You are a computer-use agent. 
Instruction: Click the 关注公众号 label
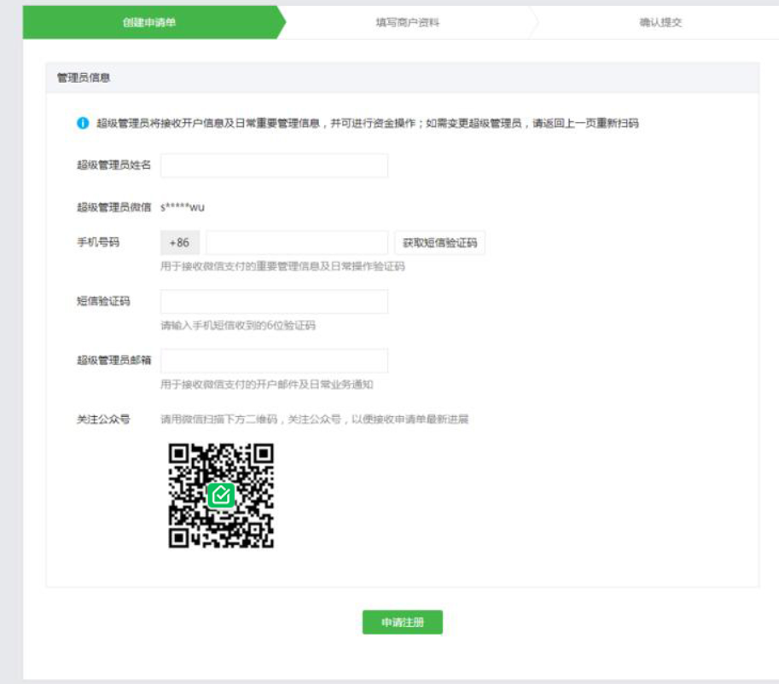click(x=103, y=419)
